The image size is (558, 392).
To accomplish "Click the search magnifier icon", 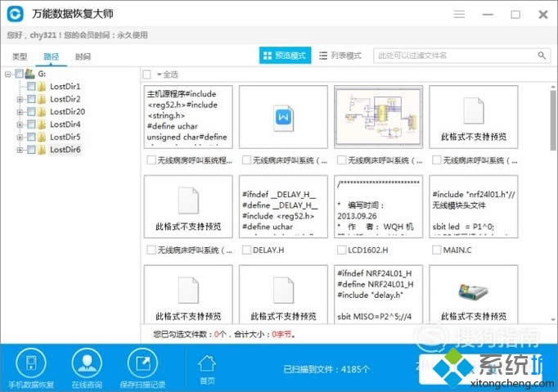I will pyautogui.click(x=542, y=56).
